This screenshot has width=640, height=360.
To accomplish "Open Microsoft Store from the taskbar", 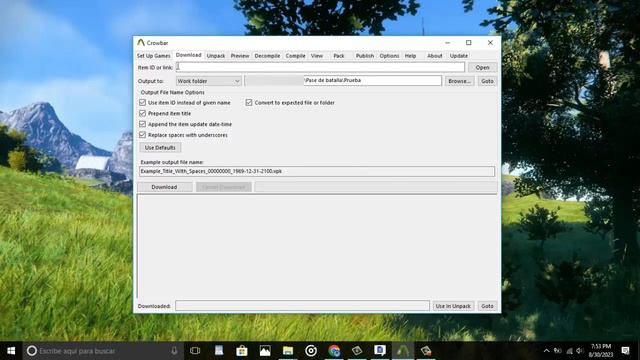I will pyautogui.click(x=242, y=351).
